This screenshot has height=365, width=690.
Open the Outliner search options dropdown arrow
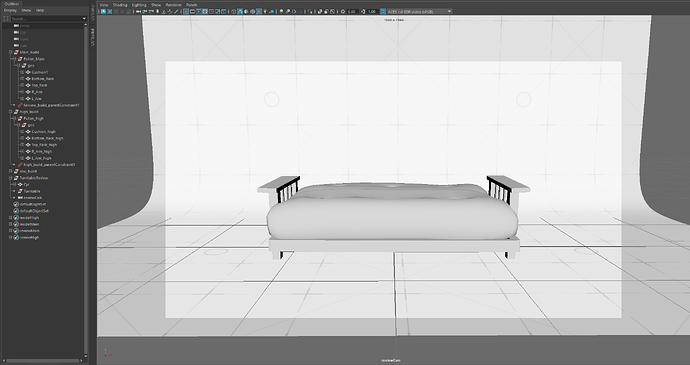pos(84,18)
